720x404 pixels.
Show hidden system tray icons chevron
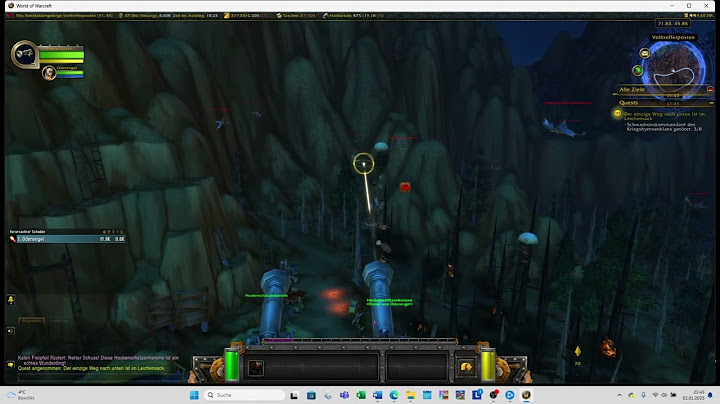pos(619,395)
